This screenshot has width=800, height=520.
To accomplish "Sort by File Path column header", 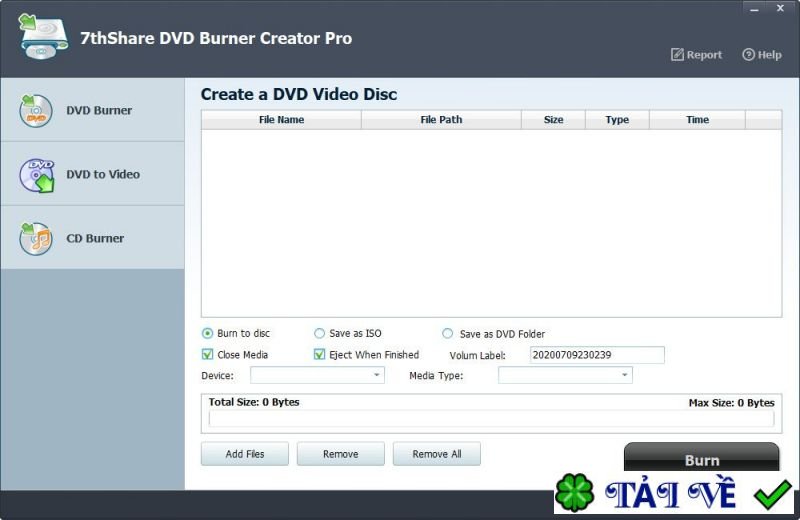I will pyautogui.click(x=441, y=119).
